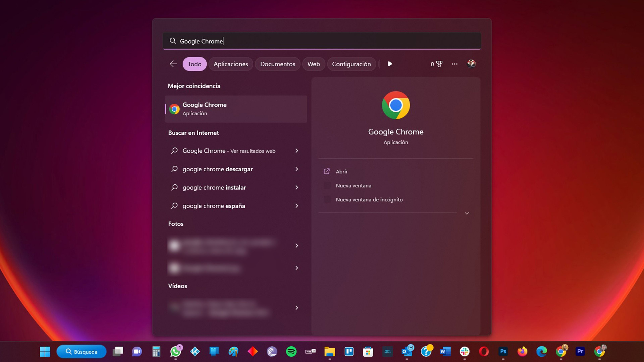The width and height of the screenshot is (644, 362).
Task: Expand Google Chrome Ver resultados web arrow
Action: (x=297, y=151)
